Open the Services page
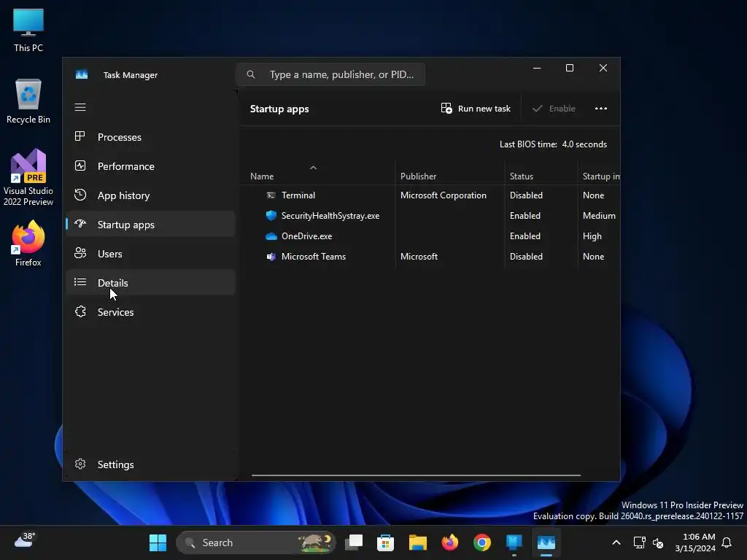 coord(150,312)
